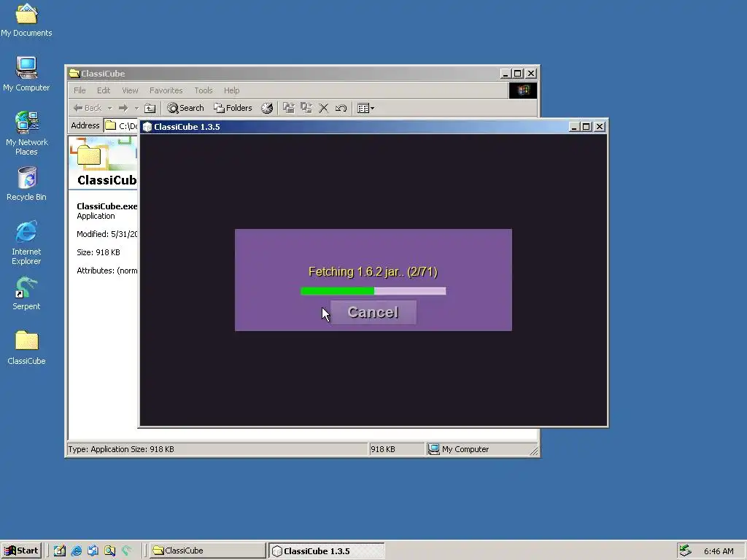The image size is (747, 560).
Task: Click the 'ClassiCube.exe' file name text
Action: click(x=107, y=206)
